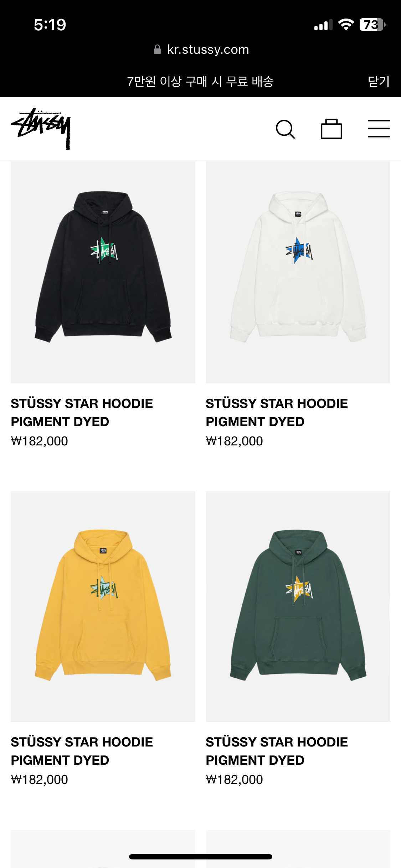The height and width of the screenshot is (868, 401).
Task: Open the hamburger menu
Action: [379, 129]
